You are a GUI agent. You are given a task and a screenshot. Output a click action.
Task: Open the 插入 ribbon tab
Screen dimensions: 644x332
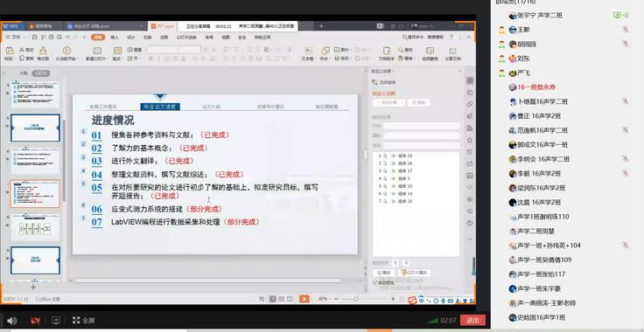tap(115, 37)
